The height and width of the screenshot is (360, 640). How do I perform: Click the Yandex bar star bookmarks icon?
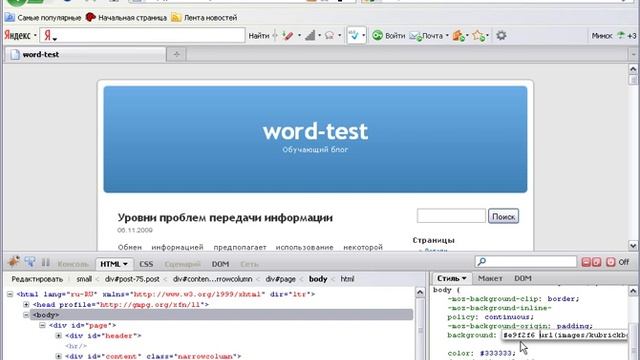(x=478, y=36)
